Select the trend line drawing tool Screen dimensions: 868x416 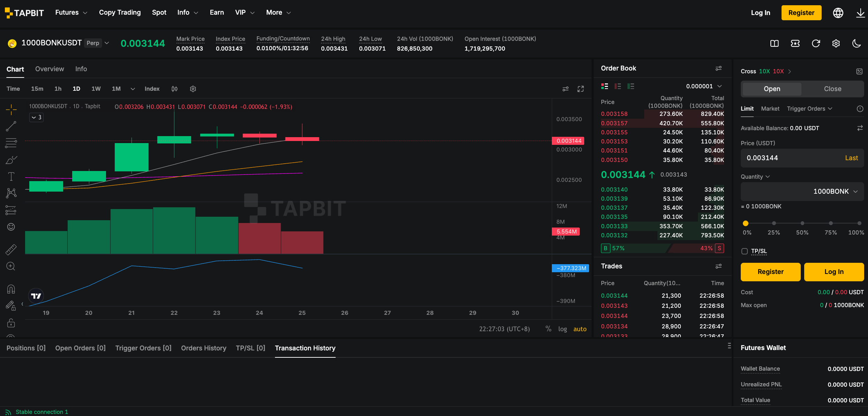tap(11, 126)
